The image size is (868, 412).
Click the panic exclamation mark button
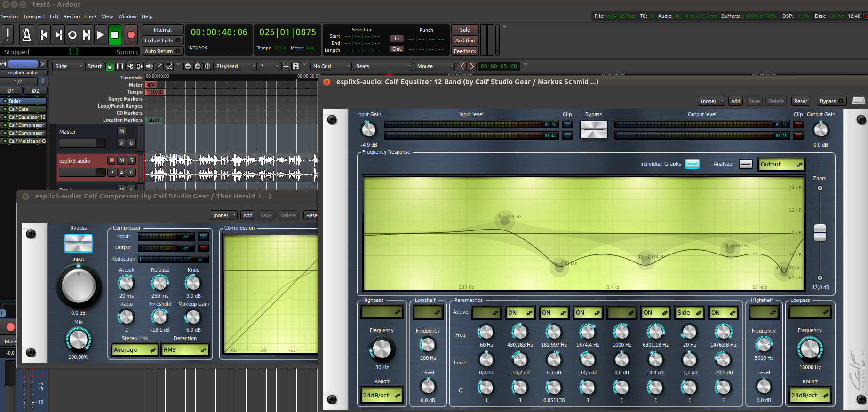pos(8,35)
